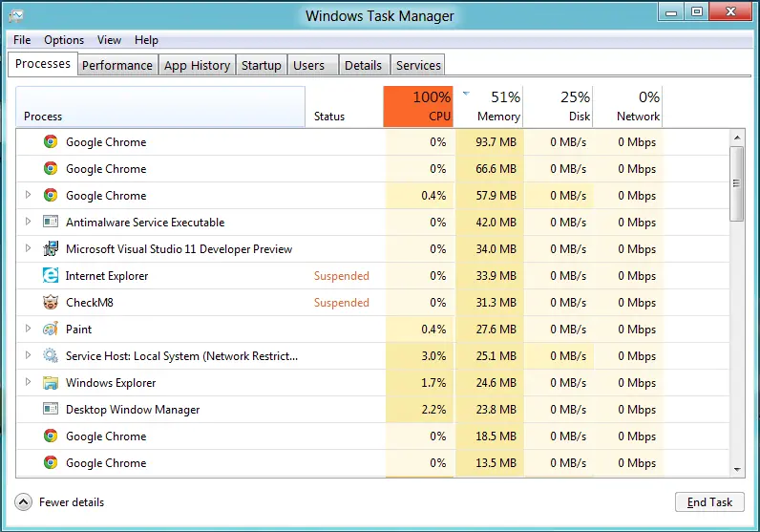The image size is (760, 532).
Task: Sort processes by CPU column header
Action: coord(418,106)
